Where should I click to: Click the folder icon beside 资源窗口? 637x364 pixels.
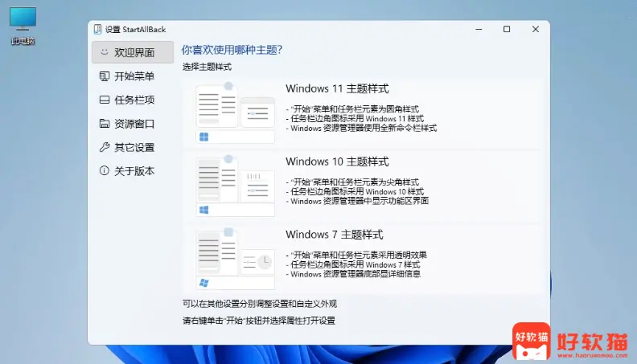click(105, 124)
